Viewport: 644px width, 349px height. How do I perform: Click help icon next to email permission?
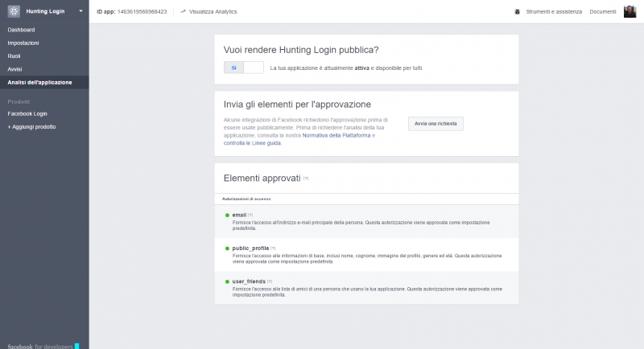click(x=250, y=216)
